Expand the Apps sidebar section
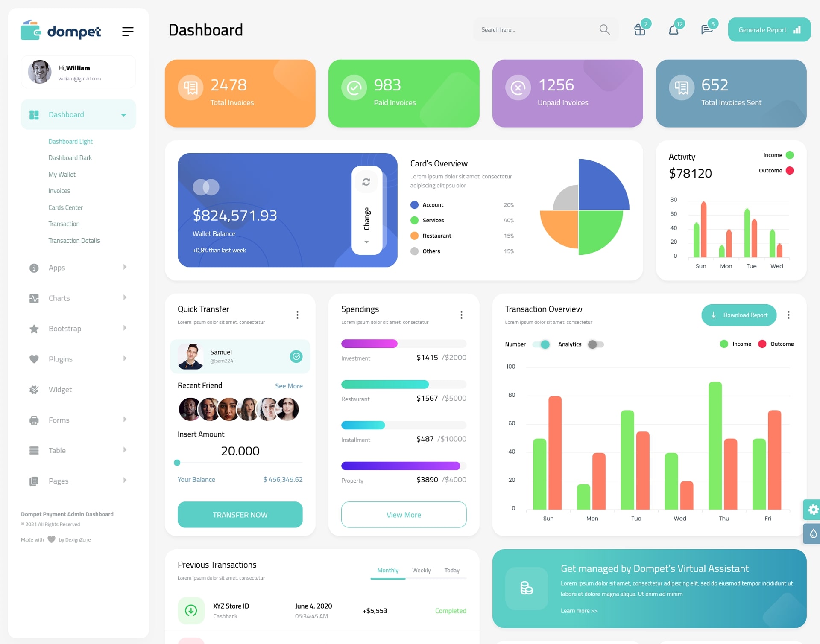This screenshot has width=820, height=644. [75, 268]
